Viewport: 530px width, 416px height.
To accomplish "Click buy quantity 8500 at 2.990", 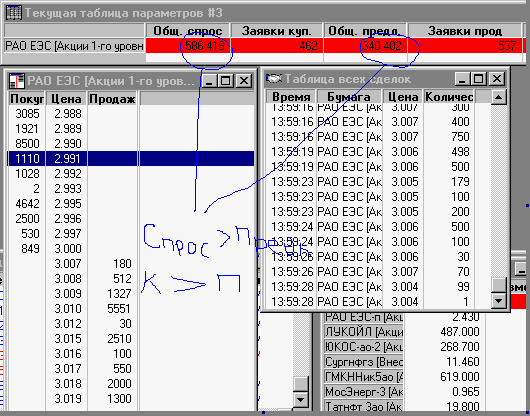I will click(27, 144).
